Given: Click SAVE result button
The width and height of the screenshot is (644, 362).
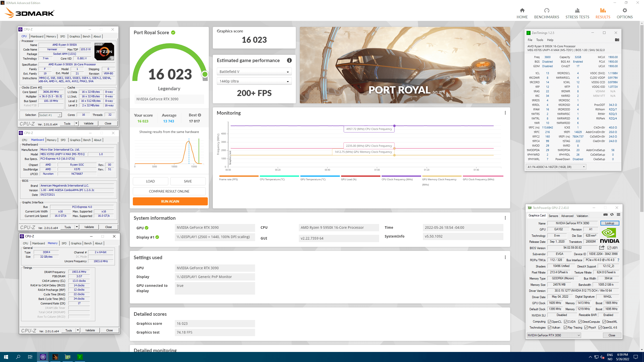Looking at the screenshot, I should (188, 181).
